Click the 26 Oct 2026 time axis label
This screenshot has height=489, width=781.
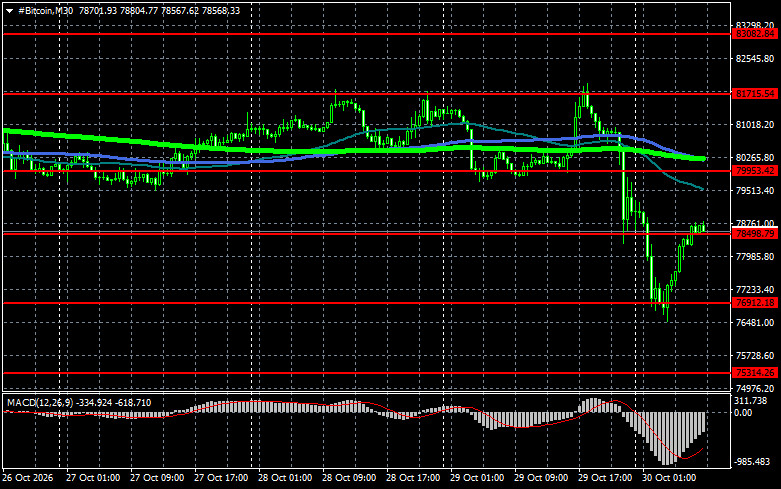28,478
